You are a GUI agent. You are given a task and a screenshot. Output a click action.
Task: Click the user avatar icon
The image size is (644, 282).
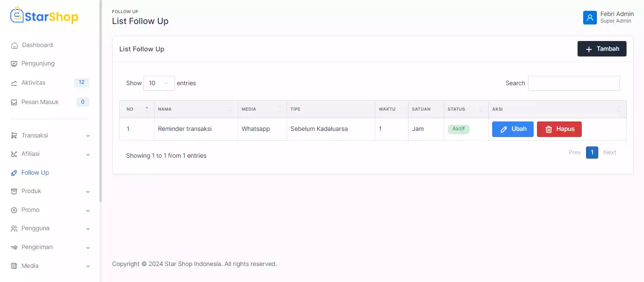590,17
